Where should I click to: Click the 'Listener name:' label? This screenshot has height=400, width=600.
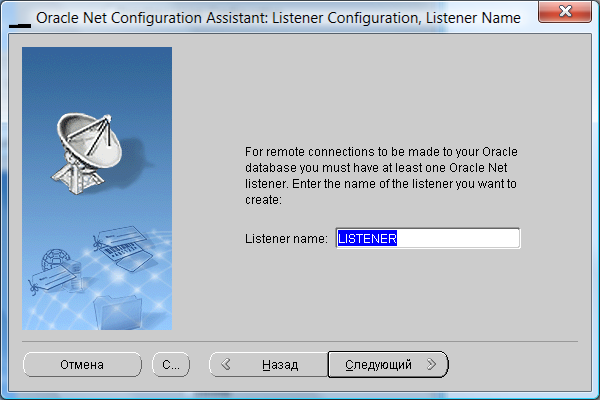286,238
